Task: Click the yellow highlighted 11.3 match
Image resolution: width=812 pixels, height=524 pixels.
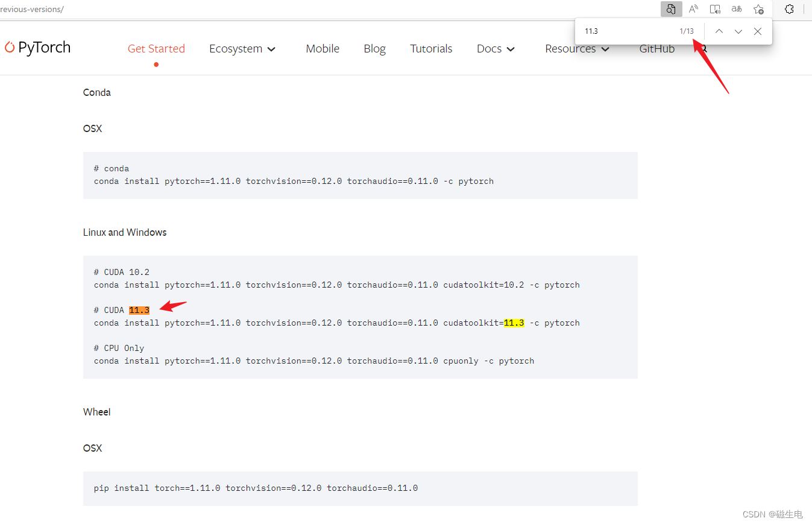Action: [514, 323]
